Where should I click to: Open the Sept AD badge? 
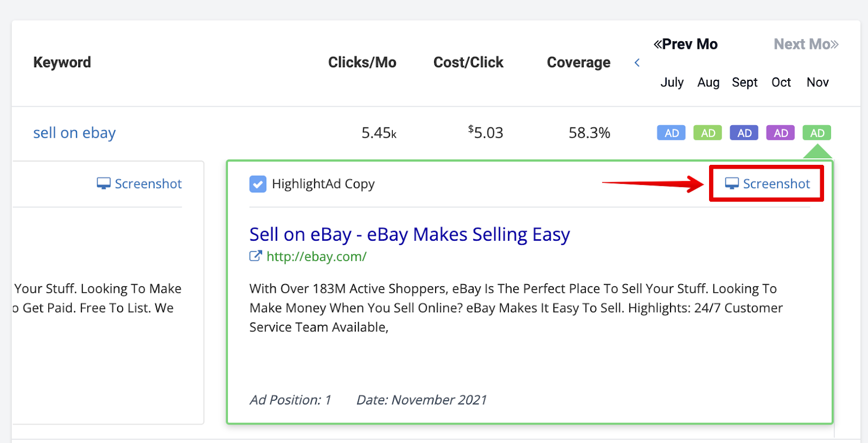(x=744, y=133)
